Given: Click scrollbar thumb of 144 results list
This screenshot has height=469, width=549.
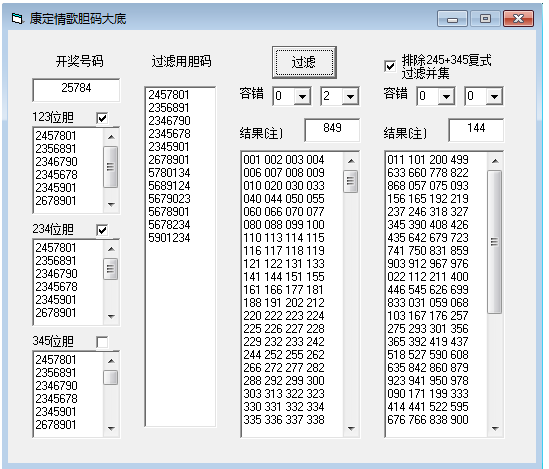Looking at the screenshot, I should click(495, 242).
